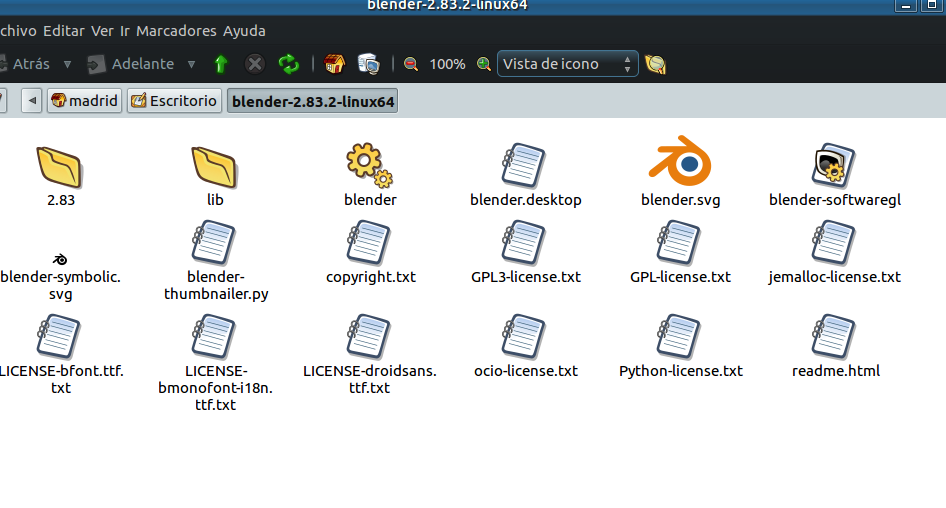This screenshot has width=946, height=508.
Task: Click the blender.desktop file name label
Action: click(525, 200)
